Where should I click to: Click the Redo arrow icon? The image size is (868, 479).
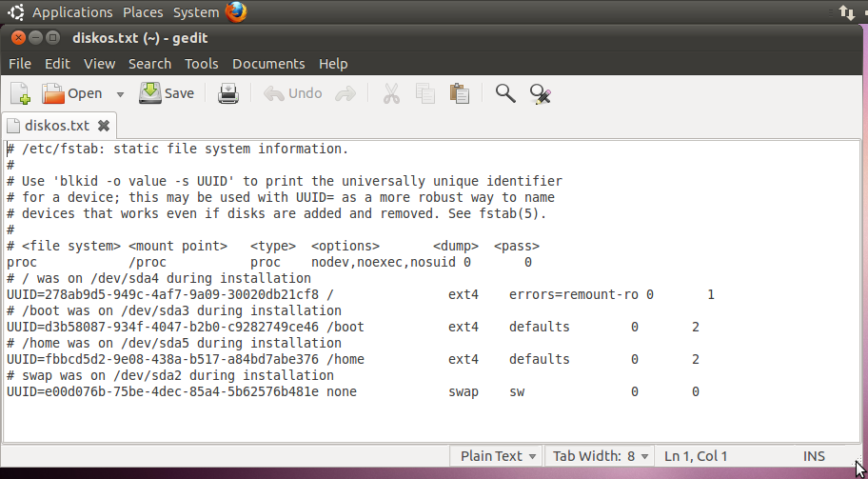[345, 93]
